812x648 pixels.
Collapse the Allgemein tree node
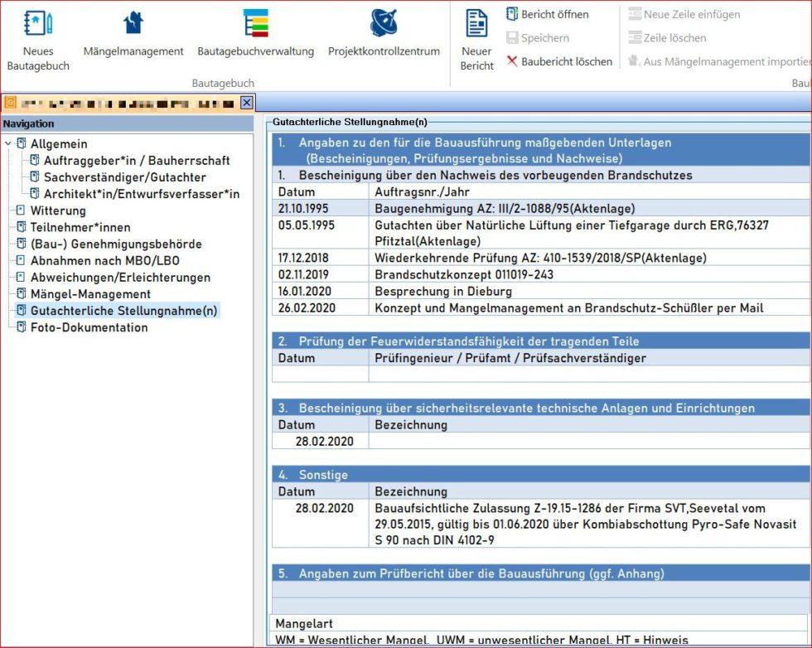click(x=7, y=144)
